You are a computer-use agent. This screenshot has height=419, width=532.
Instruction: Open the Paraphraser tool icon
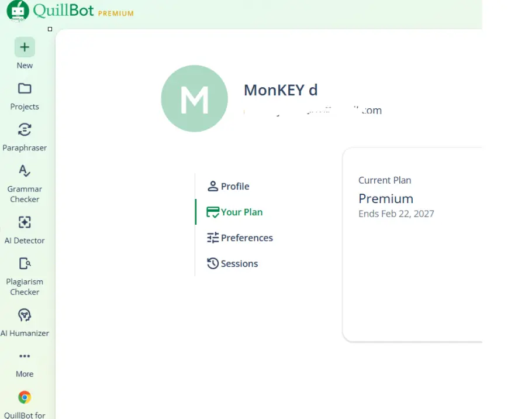(25, 130)
